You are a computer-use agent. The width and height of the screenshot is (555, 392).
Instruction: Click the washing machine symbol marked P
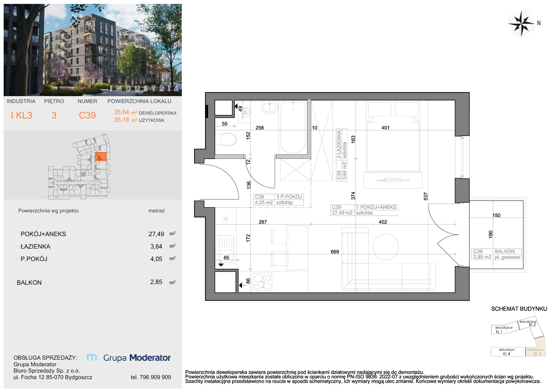pyautogui.click(x=246, y=112)
